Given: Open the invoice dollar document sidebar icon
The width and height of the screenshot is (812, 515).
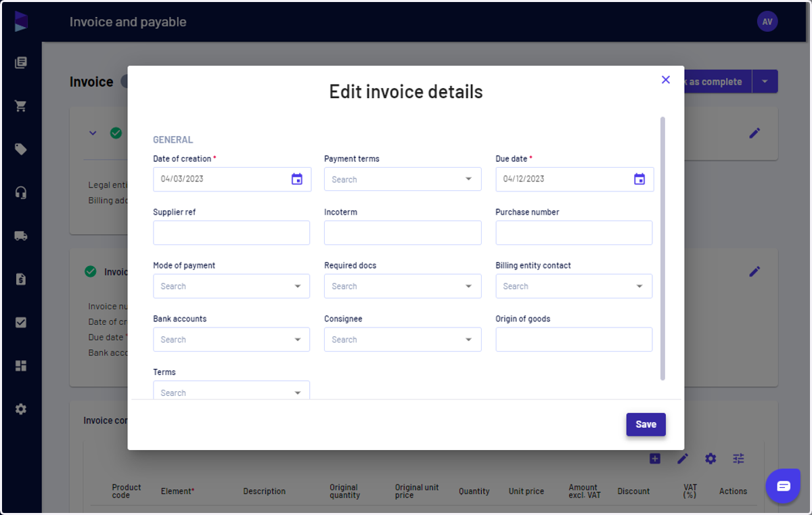Looking at the screenshot, I should click(21, 279).
